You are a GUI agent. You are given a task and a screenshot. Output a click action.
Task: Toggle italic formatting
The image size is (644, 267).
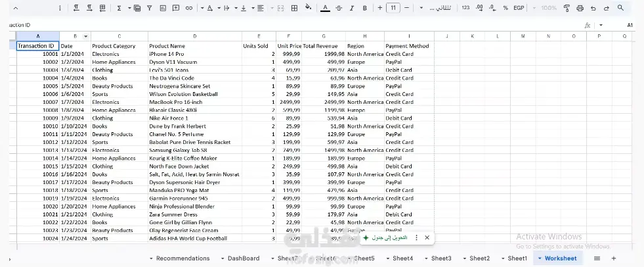click(x=352, y=8)
